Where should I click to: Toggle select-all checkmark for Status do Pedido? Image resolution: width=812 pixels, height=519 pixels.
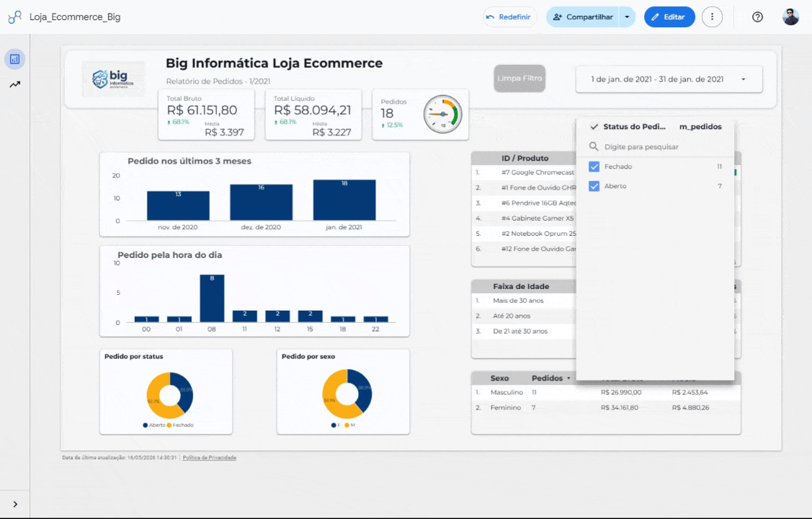coord(594,126)
